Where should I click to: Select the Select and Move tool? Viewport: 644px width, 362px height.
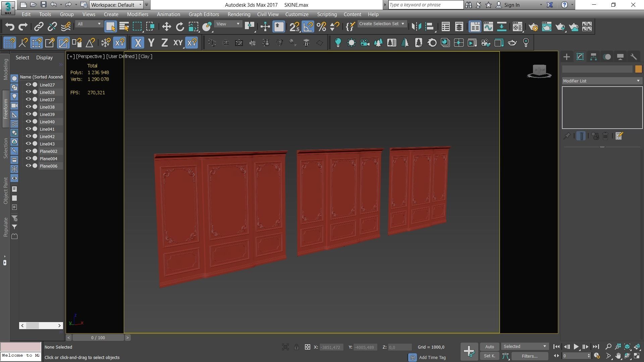(166, 27)
